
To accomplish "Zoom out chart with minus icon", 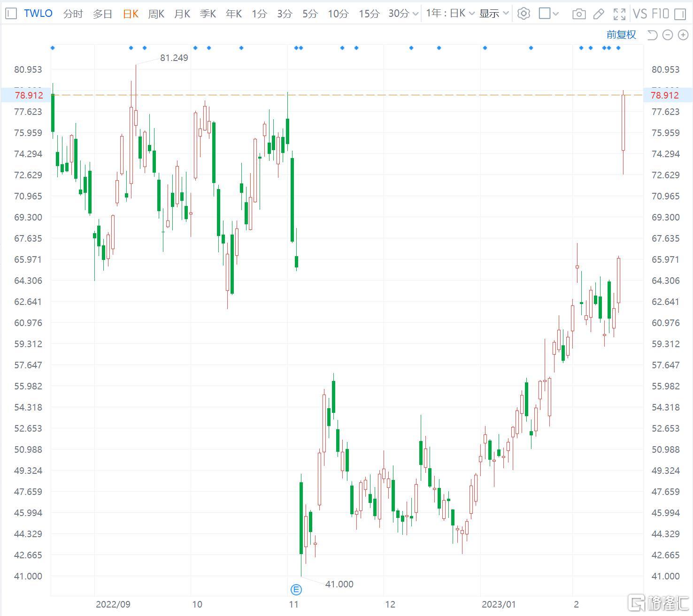I will (x=668, y=35).
